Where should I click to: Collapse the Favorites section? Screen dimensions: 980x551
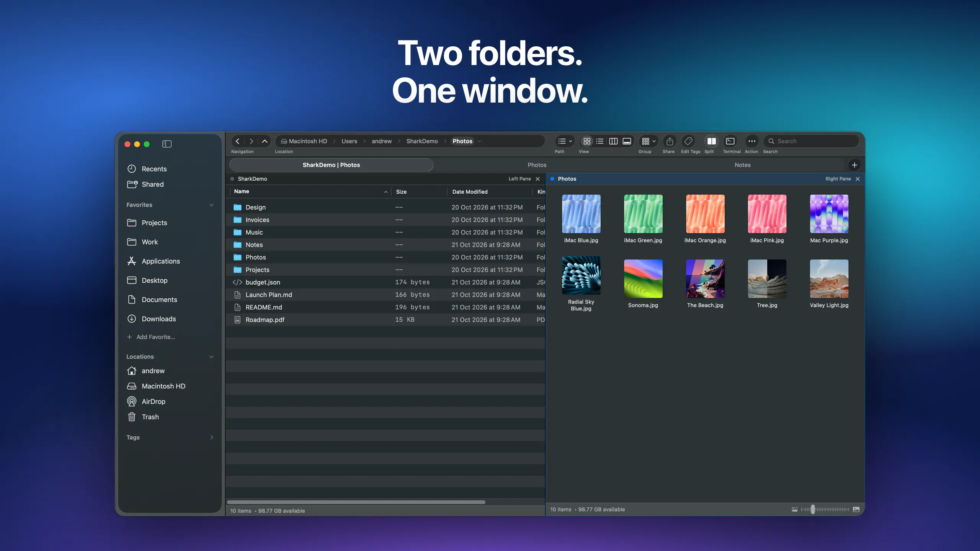click(x=211, y=205)
